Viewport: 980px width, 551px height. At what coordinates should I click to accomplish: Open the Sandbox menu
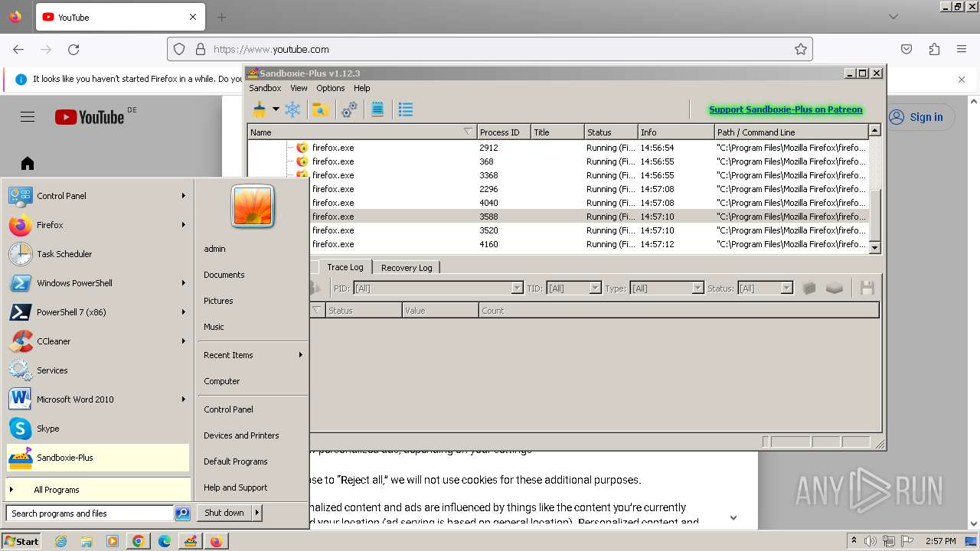click(265, 88)
